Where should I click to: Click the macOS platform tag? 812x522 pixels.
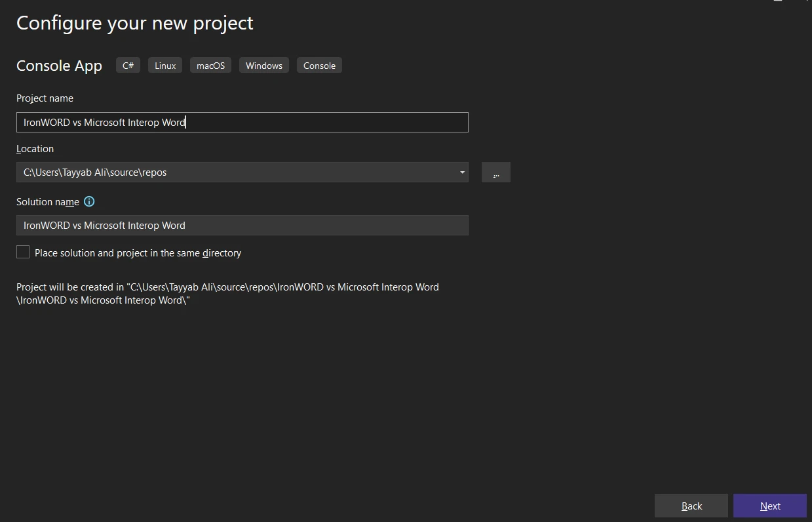[210, 66]
